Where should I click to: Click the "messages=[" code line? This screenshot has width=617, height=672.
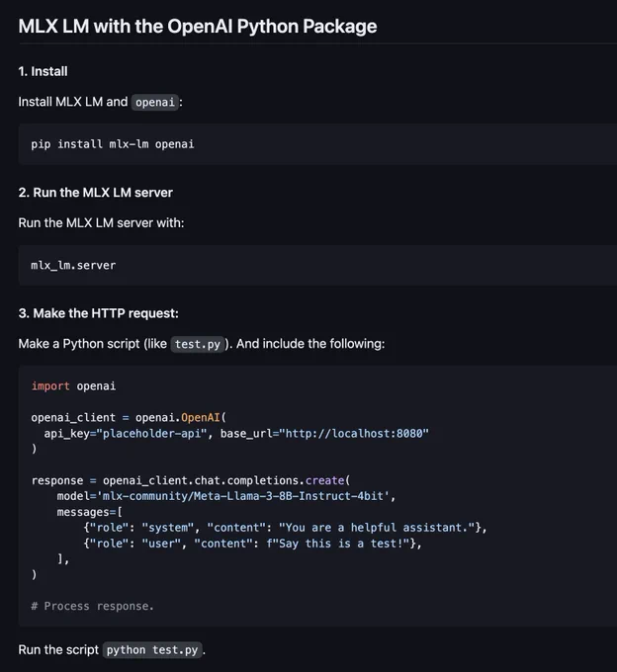tap(90, 512)
